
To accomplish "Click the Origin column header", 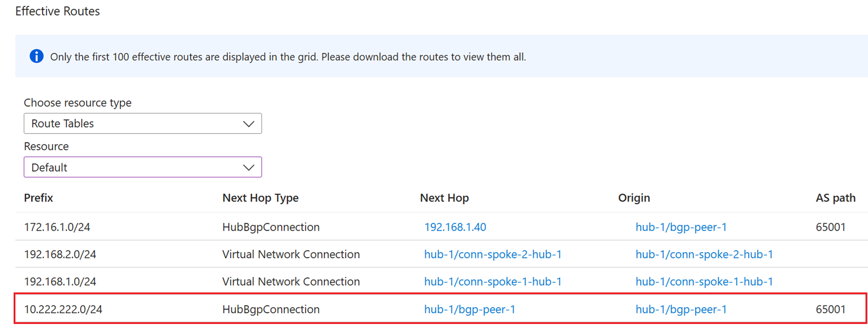I will [634, 198].
